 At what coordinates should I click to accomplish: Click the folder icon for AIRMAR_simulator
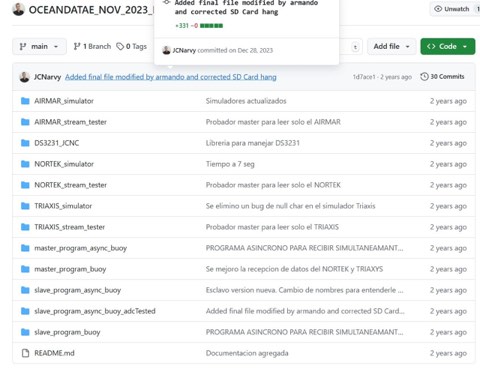tap(25, 101)
